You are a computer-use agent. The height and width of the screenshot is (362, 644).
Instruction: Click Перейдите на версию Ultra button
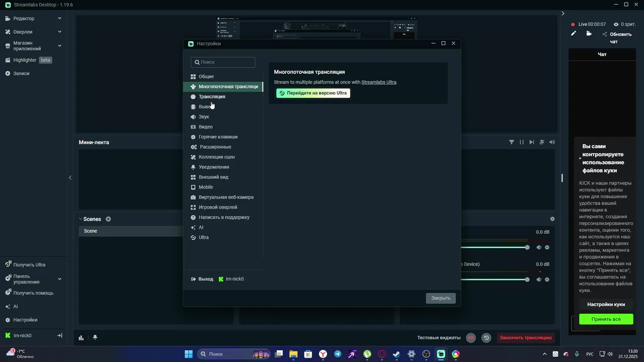pos(313,93)
